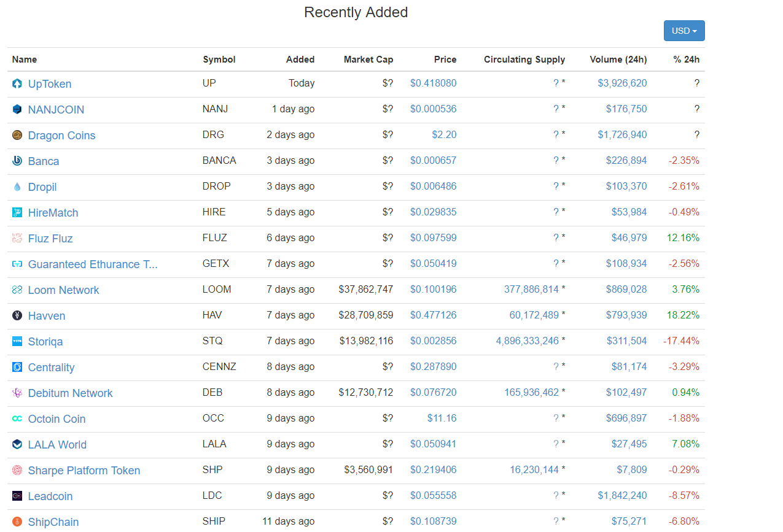
Task: Click Debitum Network market cap $12,730,712
Action: [366, 393]
